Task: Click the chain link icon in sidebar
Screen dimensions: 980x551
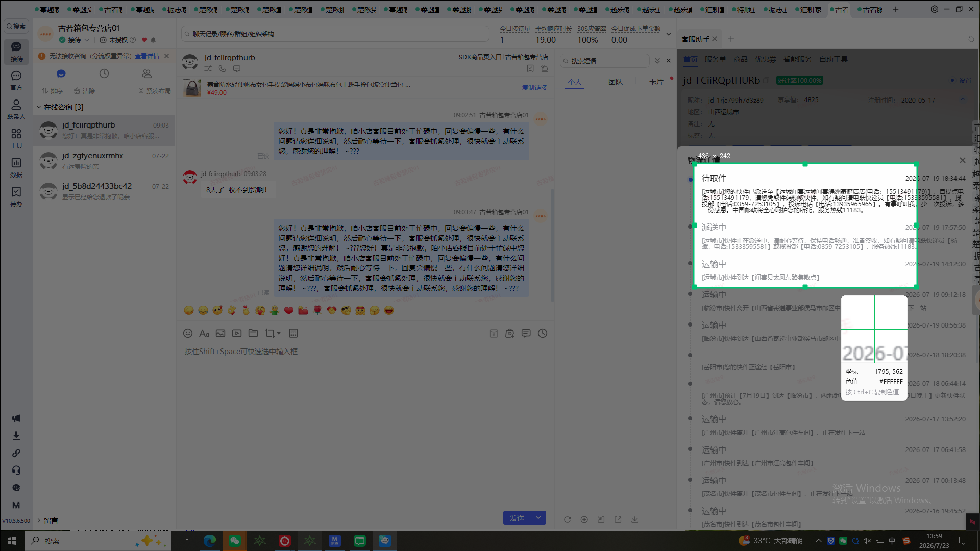Action: pyautogui.click(x=16, y=453)
